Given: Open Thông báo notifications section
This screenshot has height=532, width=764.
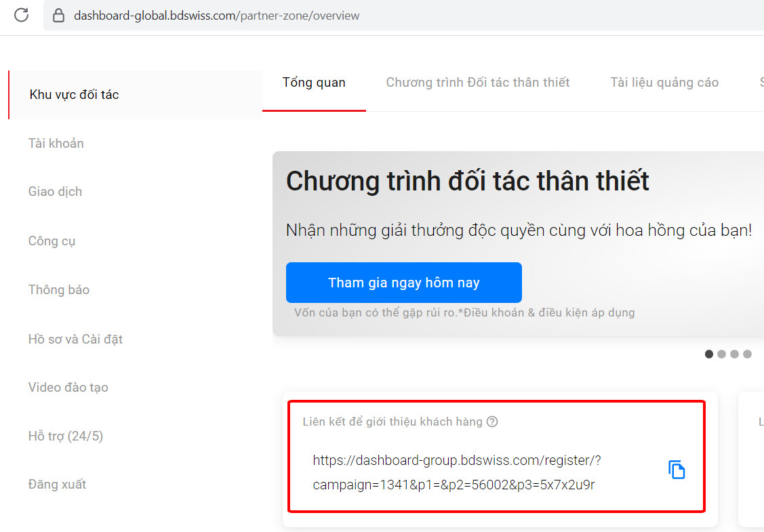Looking at the screenshot, I should pyautogui.click(x=59, y=290).
